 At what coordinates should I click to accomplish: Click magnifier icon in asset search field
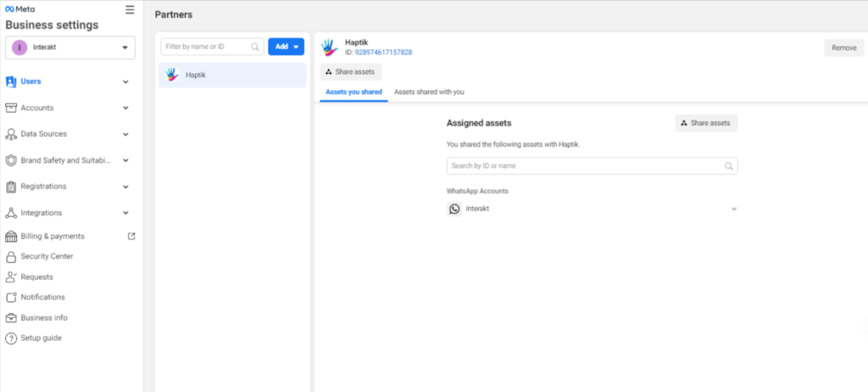click(x=729, y=165)
